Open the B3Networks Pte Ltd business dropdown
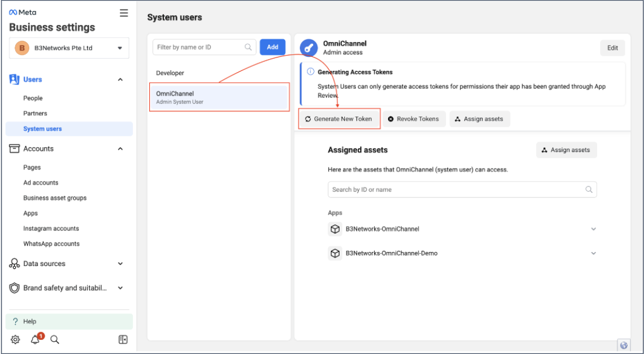 pos(69,48)
